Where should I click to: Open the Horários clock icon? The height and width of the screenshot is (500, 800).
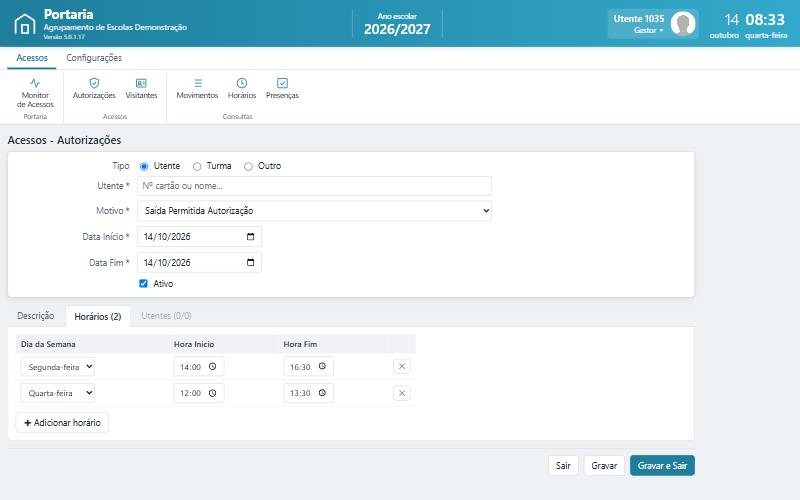click(x=242, y=83)
